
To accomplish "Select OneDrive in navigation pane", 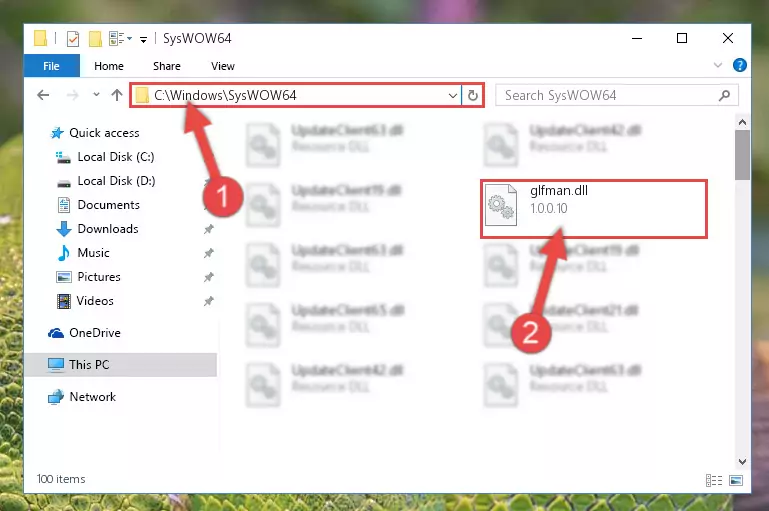I will 95,333.
